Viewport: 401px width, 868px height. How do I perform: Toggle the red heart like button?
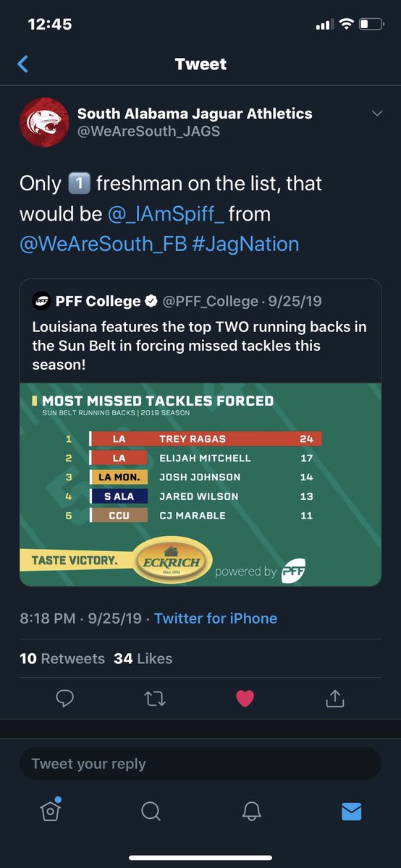pyautogui.click(x=245, y=698)
